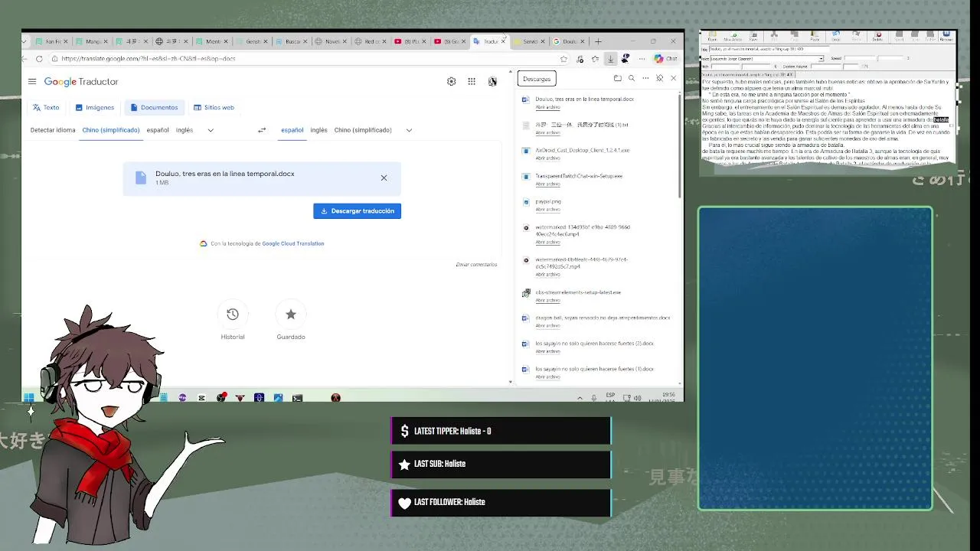
Task: Click the Delete icon in the text-to-speech window
Action: point(877,36)
